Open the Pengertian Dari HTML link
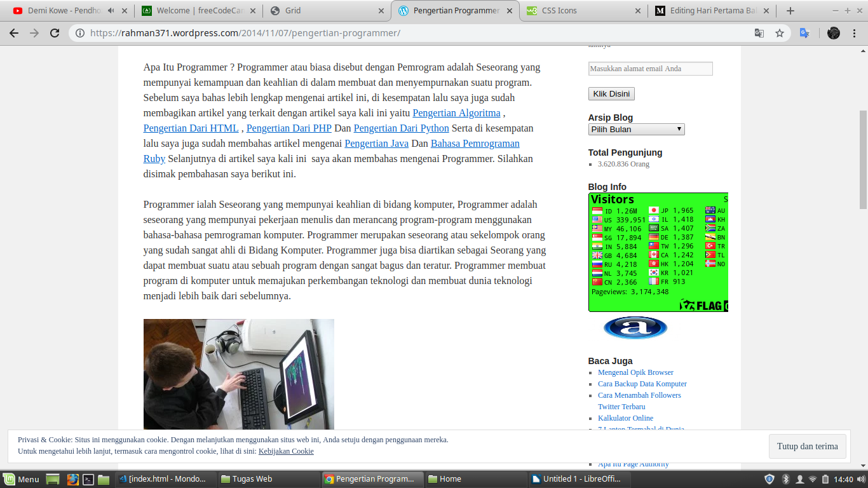Image resolution: width=868 pixels, height=488 pixels. coord(191,128)
